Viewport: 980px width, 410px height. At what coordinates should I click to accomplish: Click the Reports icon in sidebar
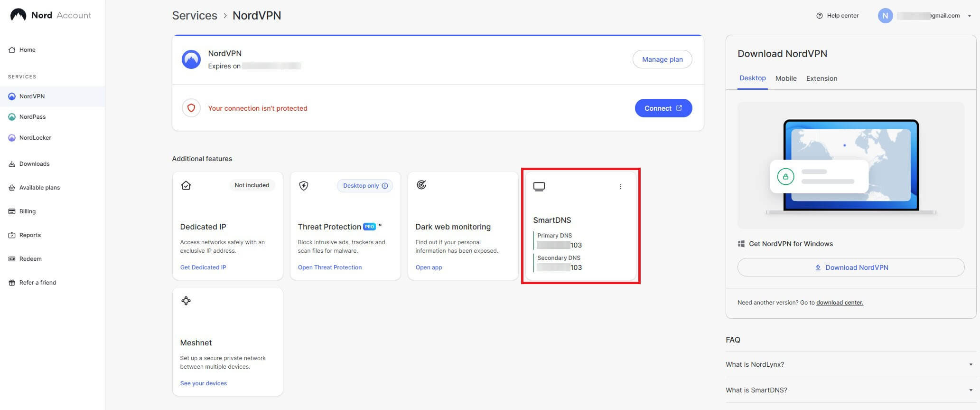click(12, 235)
